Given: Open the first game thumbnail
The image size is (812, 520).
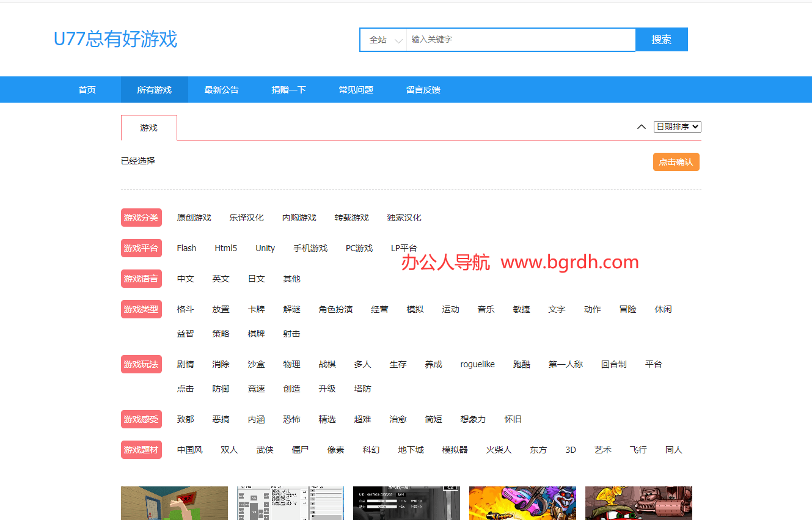Looking at the screenshot, I should coord(174,503).
